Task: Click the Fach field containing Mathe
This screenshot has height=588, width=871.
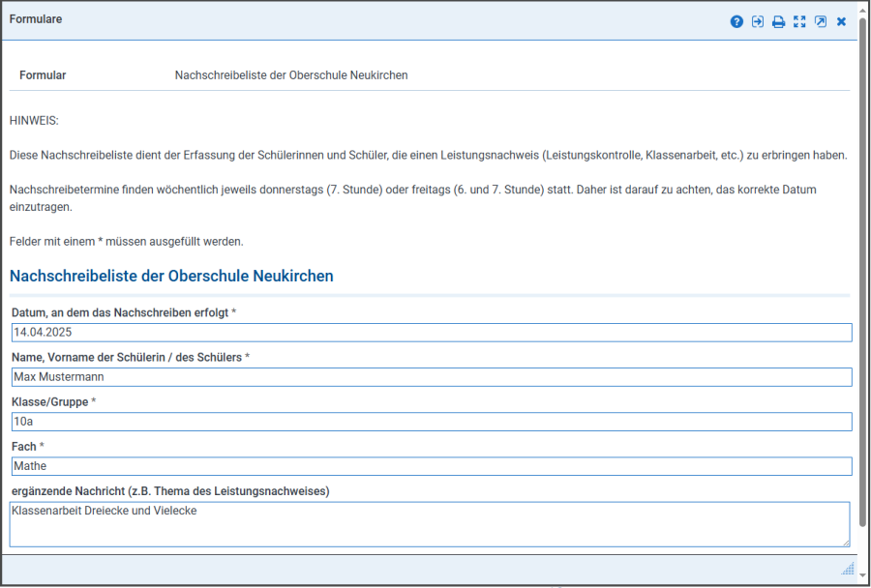Action: coord(431,466)
